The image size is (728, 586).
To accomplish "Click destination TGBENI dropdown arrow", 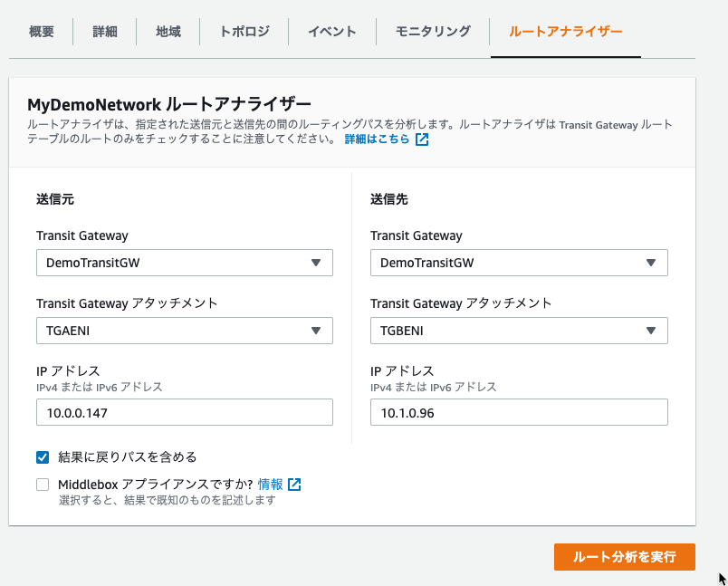I will pyautogui.click(x=651, y=331).
